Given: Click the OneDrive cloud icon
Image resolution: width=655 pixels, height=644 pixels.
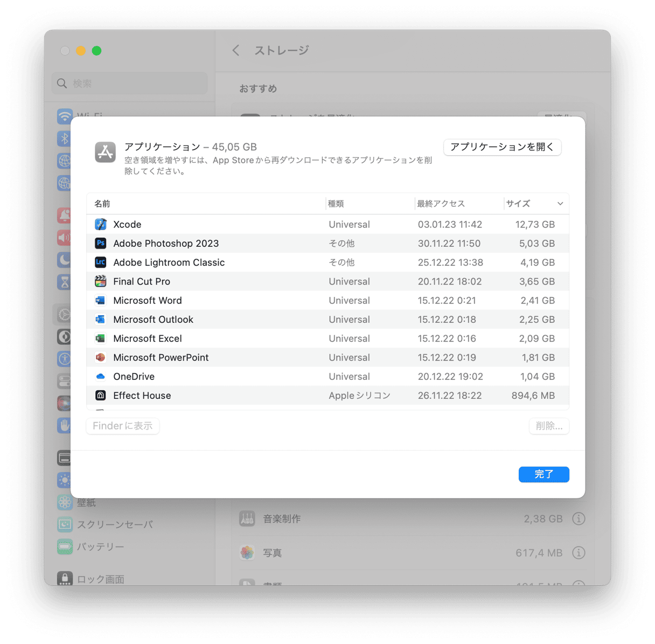Looking at the screenshot, I should point(101,376).
